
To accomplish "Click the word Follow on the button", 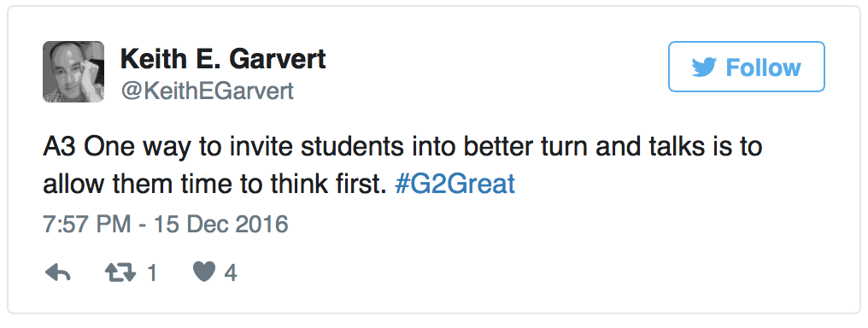I will (x=763, y=67).
